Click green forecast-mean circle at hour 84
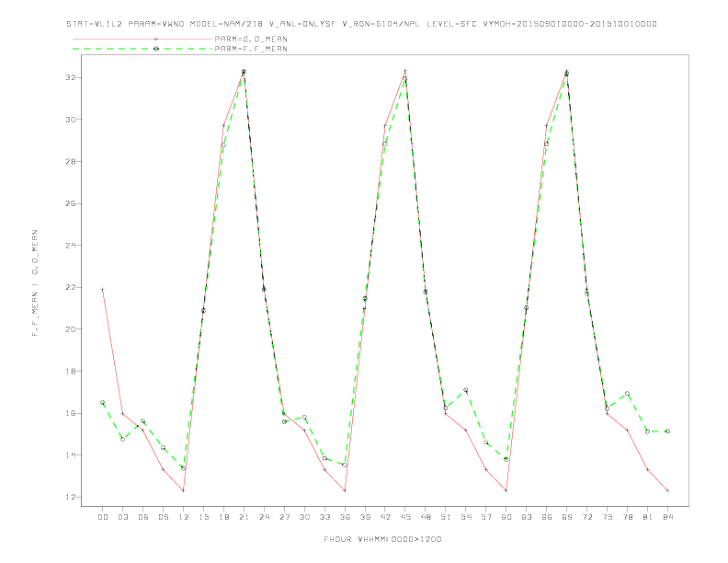This screenshot has height=563, width=728. (x=667, y=431)
